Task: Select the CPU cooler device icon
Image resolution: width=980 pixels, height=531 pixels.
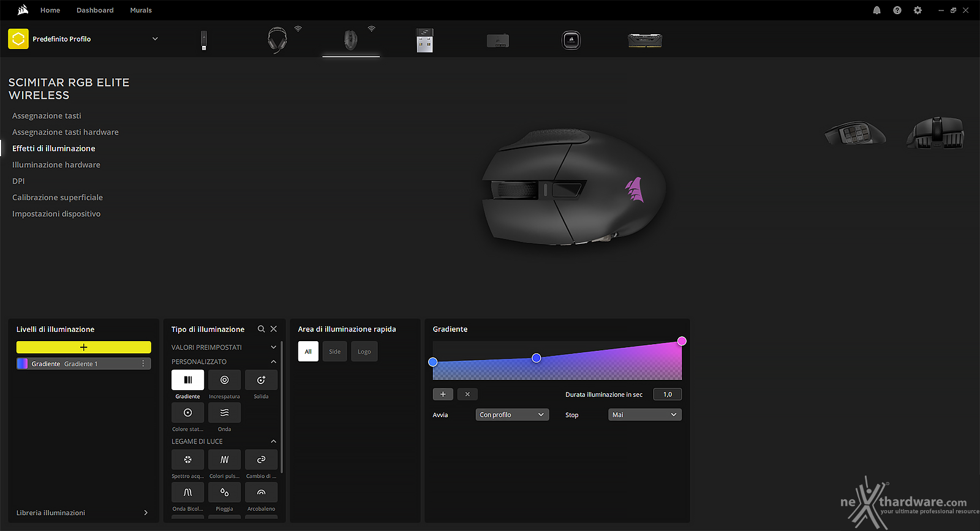Action: coord(571,40)
